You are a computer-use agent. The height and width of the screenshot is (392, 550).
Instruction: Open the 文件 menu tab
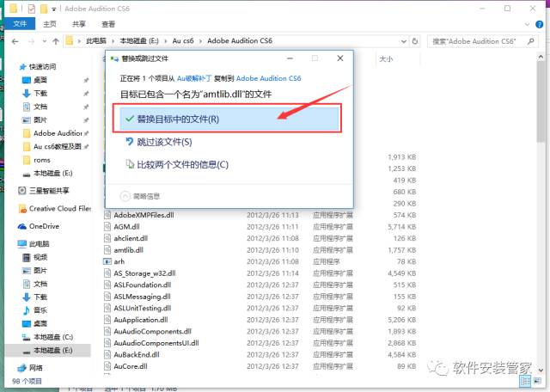(19, 24)
